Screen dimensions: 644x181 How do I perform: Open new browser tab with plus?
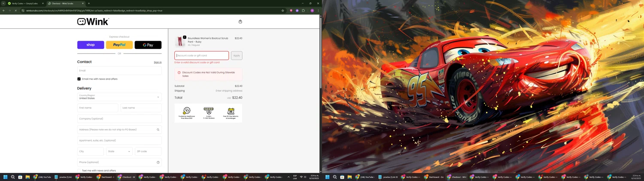coord(89,3)
